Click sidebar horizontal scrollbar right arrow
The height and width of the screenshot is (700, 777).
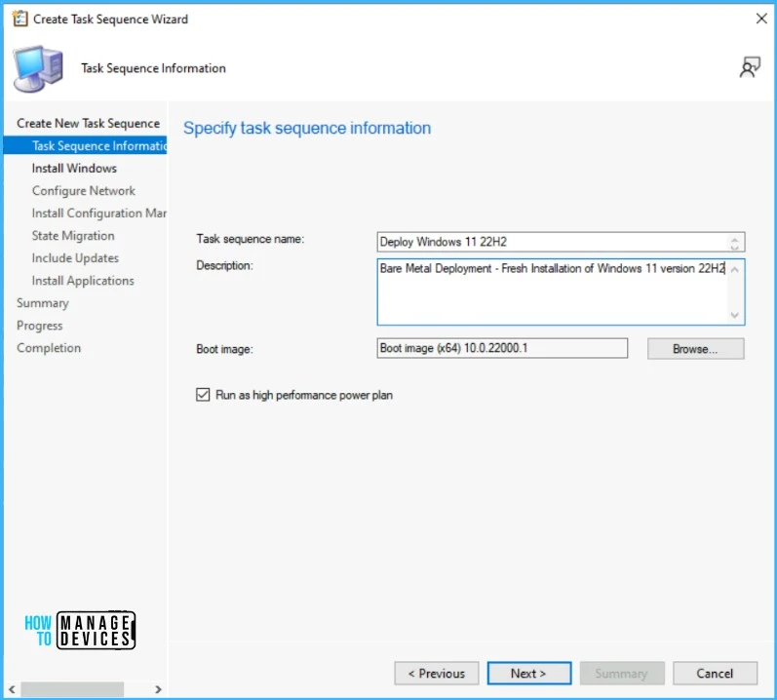(158, 689)
